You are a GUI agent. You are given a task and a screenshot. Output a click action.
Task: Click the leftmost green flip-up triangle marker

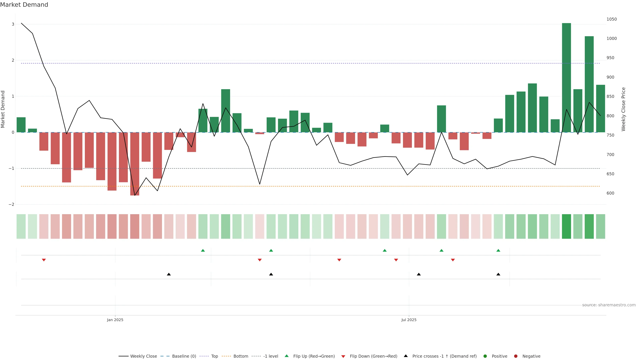203,250
